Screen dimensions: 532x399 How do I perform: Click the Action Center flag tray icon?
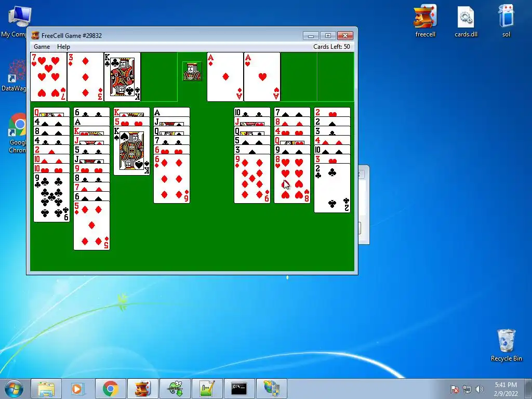(x=455, y=389)
